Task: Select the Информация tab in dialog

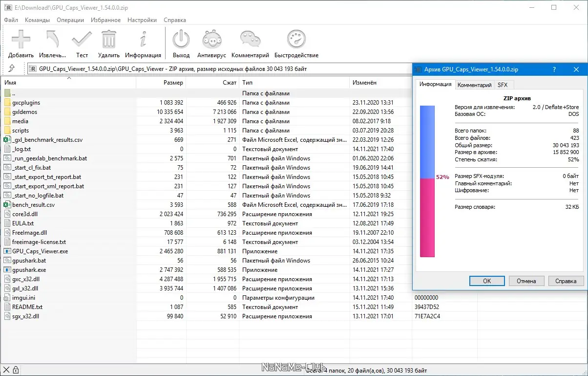Action: (x=435, y=84)
